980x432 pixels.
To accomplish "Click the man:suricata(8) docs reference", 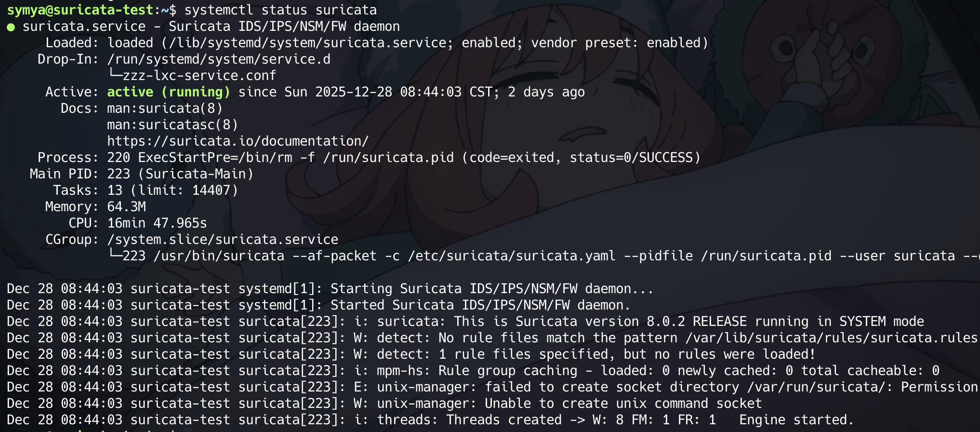I will pos(165,108).
